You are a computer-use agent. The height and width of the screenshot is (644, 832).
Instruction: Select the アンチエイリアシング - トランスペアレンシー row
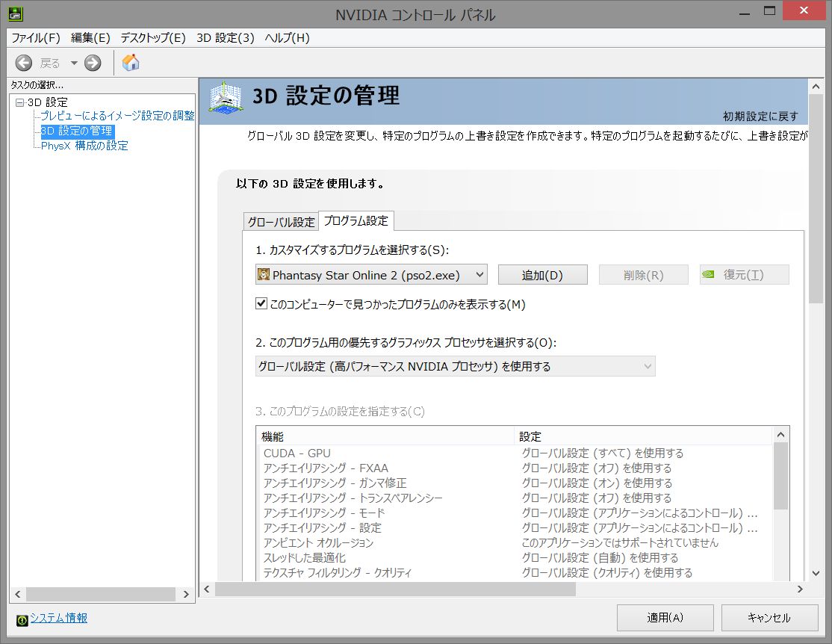[x=514, y=498]
